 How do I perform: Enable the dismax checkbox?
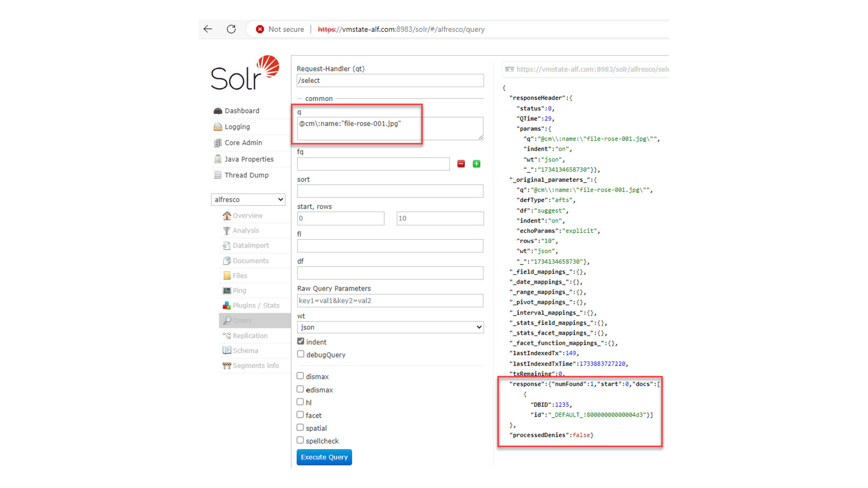[300, 376]
